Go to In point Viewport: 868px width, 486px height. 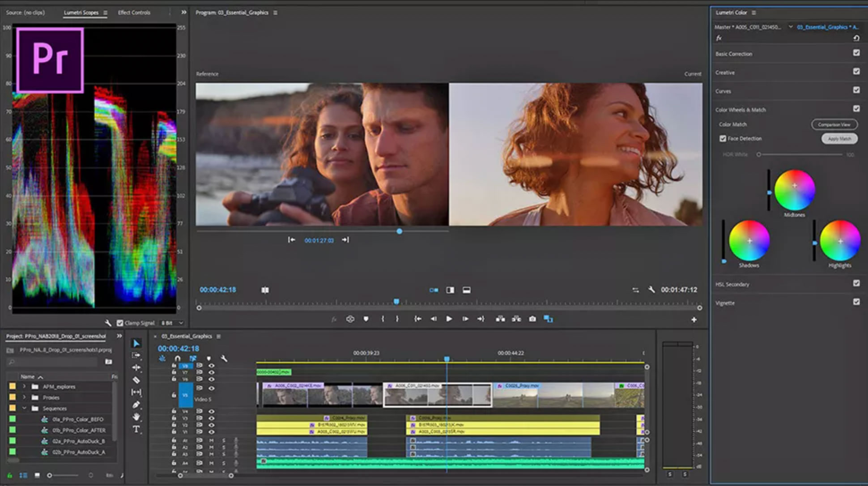[417, 319]
